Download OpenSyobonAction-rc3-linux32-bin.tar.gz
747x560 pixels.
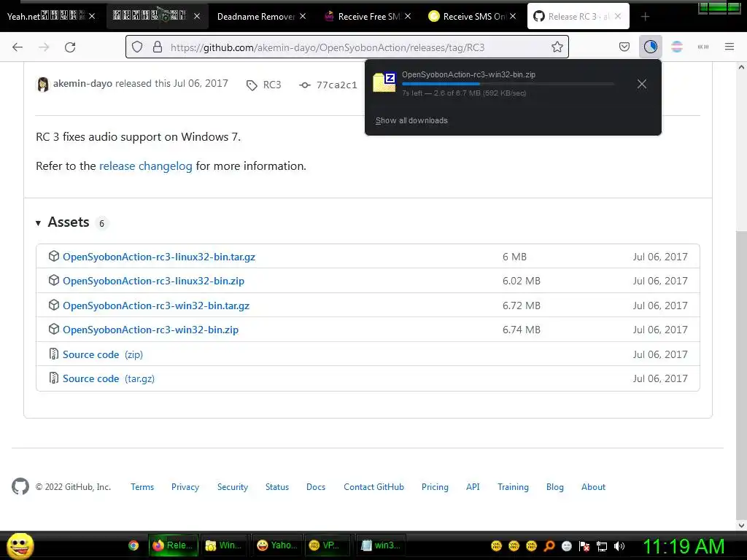[x=158, y=257]
